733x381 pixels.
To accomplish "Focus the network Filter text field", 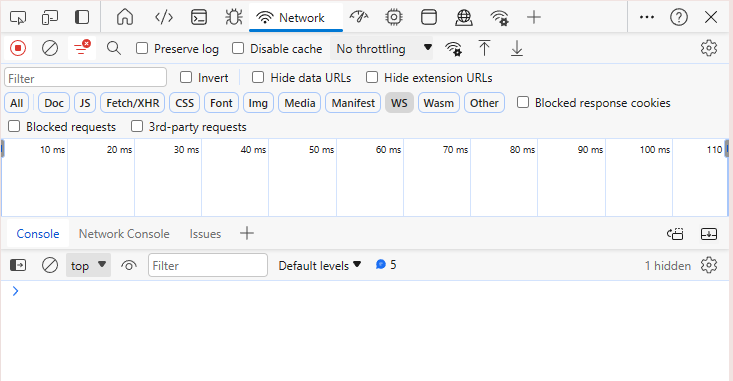I will (x=86, y=78).
